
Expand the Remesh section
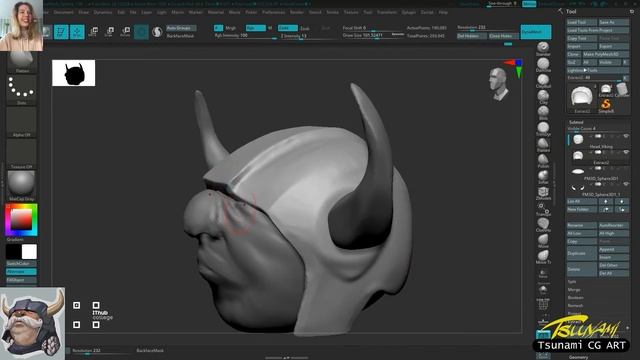tap(575, 305)
